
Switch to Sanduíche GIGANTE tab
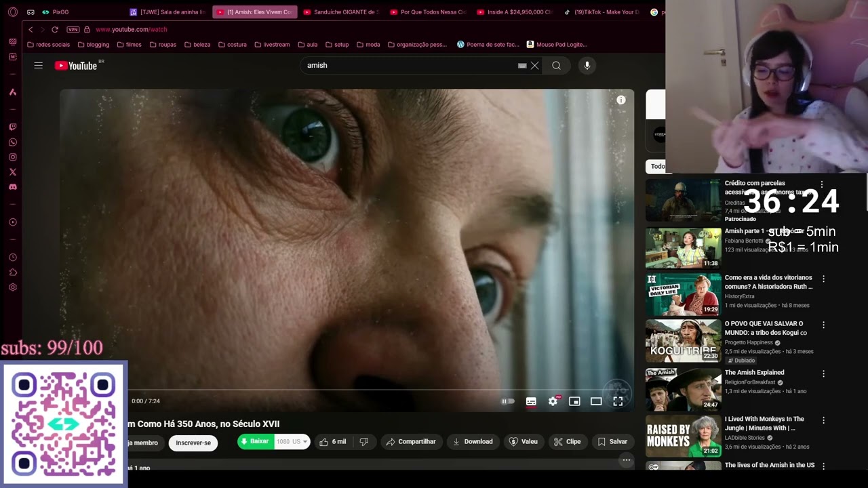(x=342, y=12)
